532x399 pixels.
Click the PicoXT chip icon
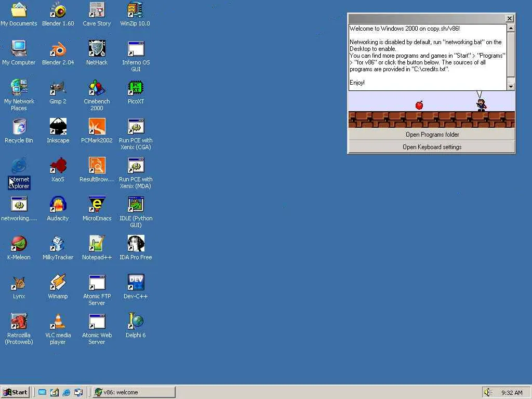tap(136, 87)
